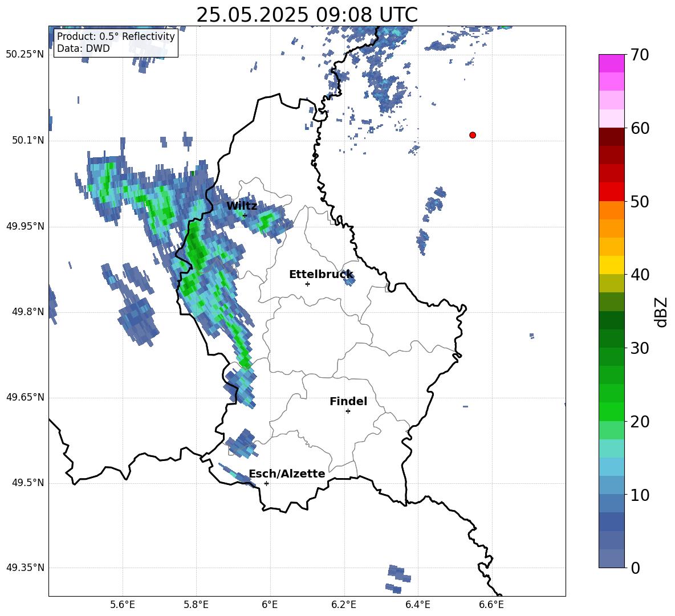Click the yellow colorbar segment above 40

point(612,265)
